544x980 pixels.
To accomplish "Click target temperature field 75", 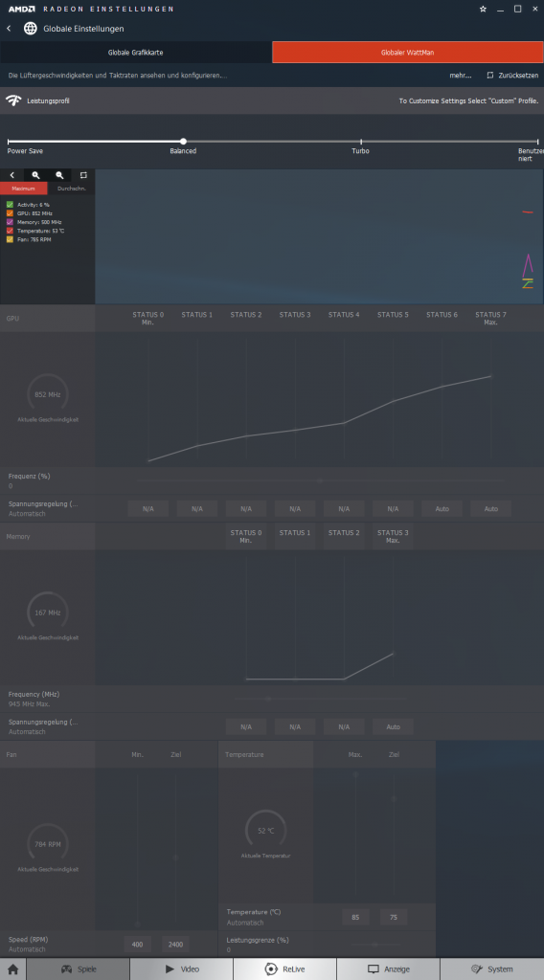I will (394, 918).
